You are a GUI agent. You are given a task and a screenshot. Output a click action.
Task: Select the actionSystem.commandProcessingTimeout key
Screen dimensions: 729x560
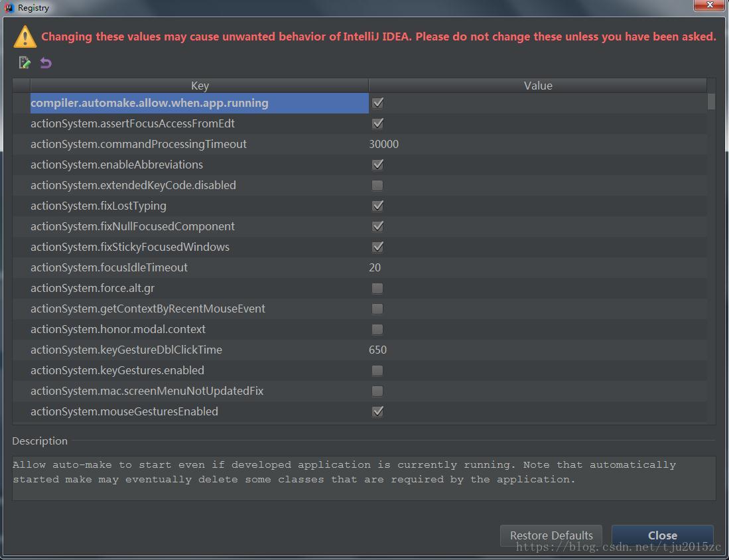[139, 144]
